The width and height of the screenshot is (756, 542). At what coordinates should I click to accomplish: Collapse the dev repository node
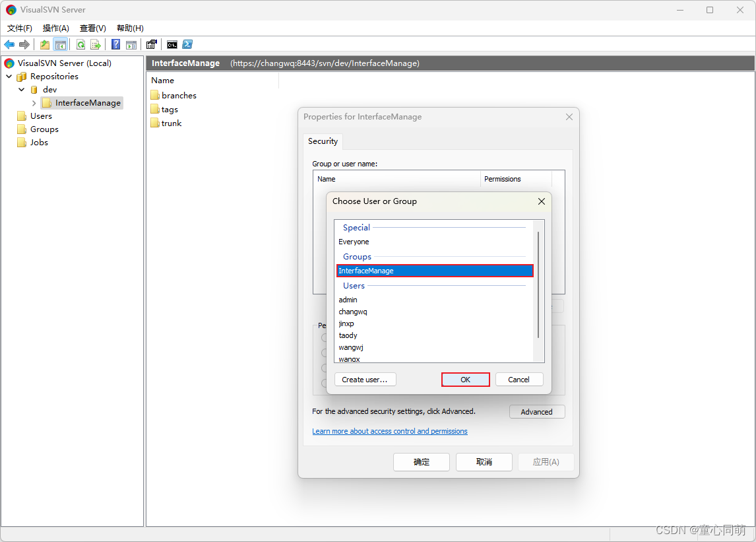point(21,89)
